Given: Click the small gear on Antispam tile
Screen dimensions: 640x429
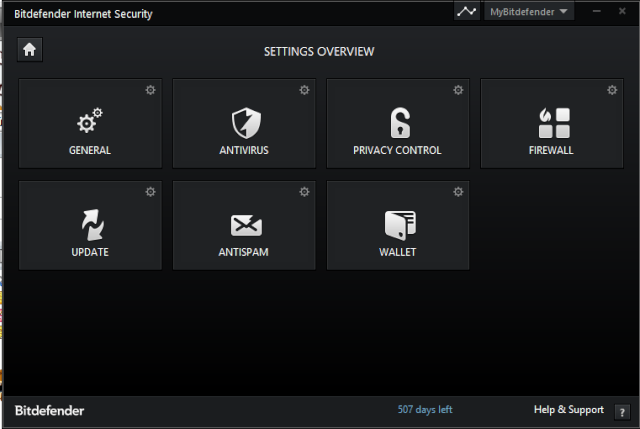Looking at the screenshot, I should (304, 192).
